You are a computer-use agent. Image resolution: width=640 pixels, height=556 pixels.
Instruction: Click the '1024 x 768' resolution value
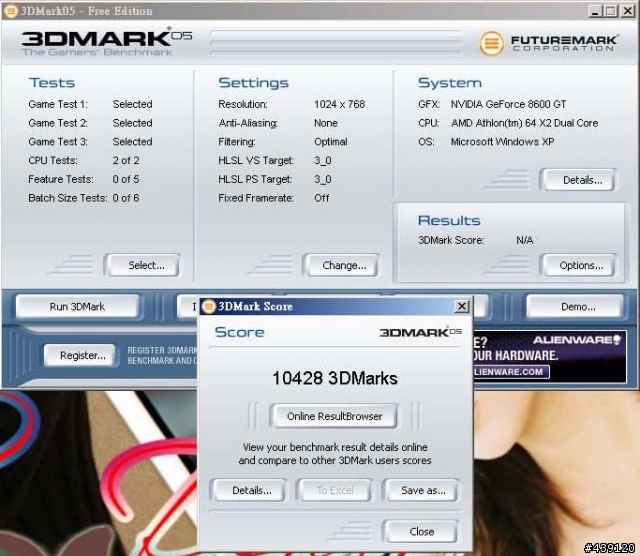click(x=339, y=104)
